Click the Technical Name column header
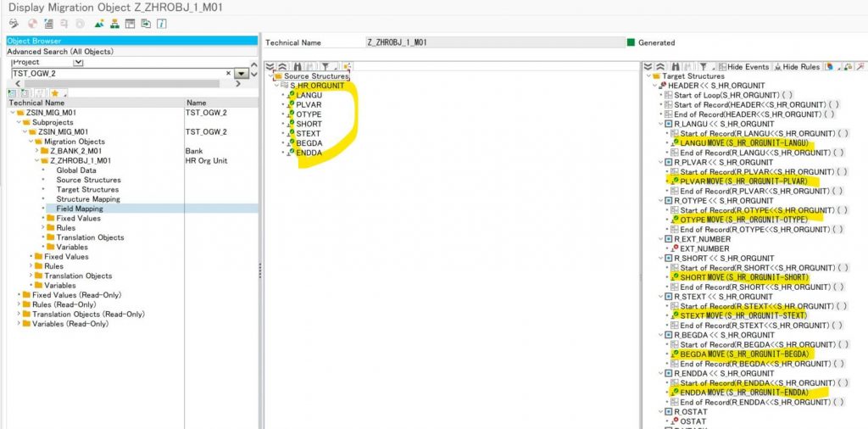Screen dimensions: 868x429 click(x=95, y=103)
